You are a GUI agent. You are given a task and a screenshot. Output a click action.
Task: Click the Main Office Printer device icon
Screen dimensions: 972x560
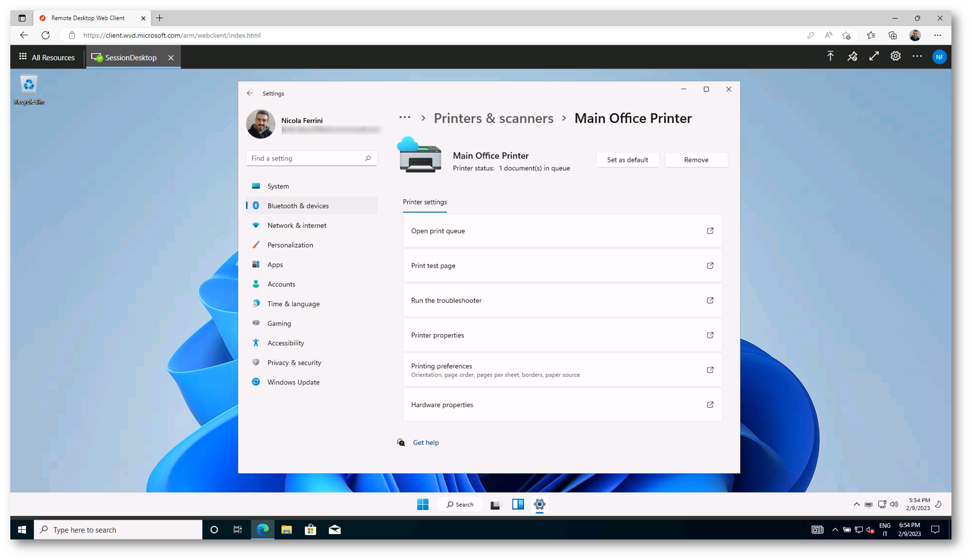pyautogui.click(x=419, y=155)
